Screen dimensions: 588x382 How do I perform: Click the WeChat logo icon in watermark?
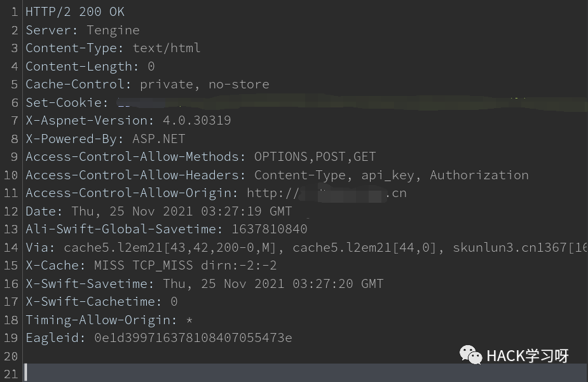pyautogui.click(x=470, y=355)
